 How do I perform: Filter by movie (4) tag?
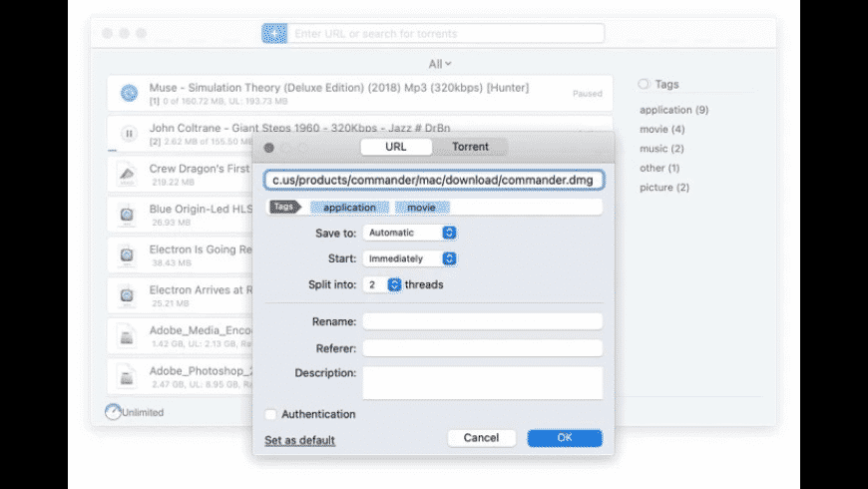pos(662,129)
